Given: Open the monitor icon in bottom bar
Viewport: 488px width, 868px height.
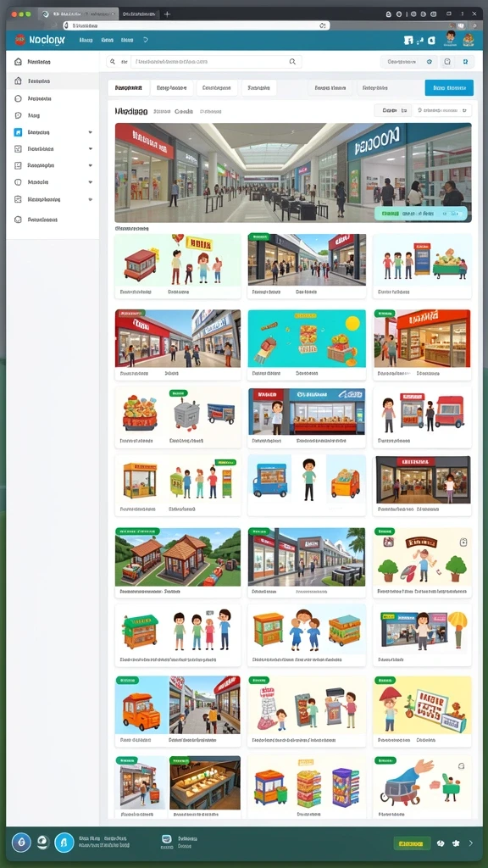Looking at the screenshot, I should coord(167,839).
